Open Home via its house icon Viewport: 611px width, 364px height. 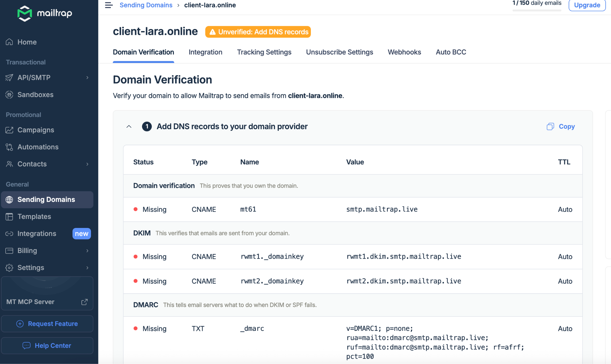(9, 42)
